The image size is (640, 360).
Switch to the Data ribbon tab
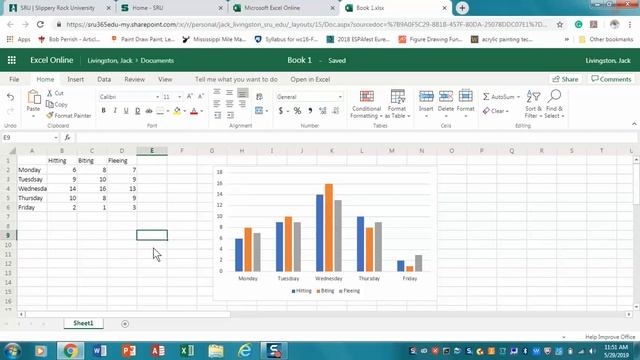tap(104, 79)
